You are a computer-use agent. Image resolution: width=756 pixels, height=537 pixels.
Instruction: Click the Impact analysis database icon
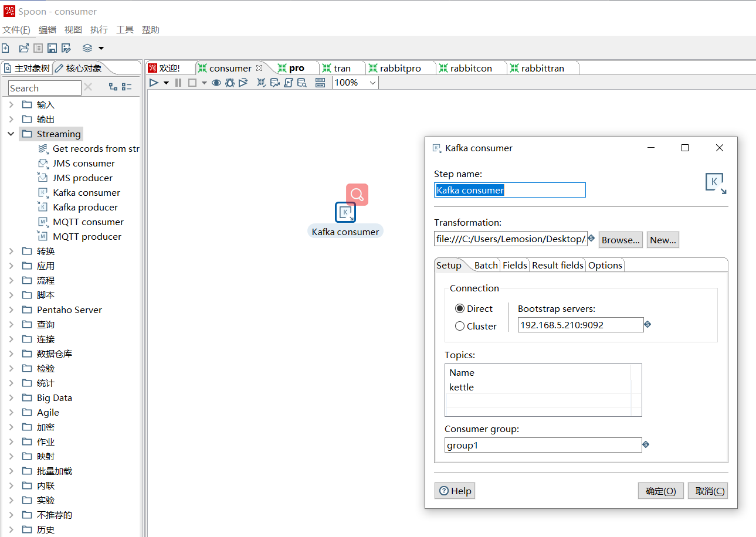click(274, 83)
